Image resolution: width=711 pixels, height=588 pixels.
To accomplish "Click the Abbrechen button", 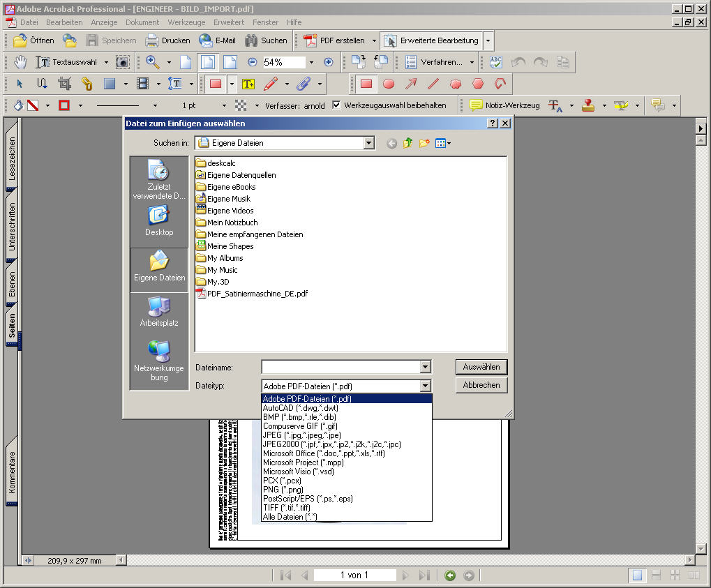I will [x=481, y=385].
